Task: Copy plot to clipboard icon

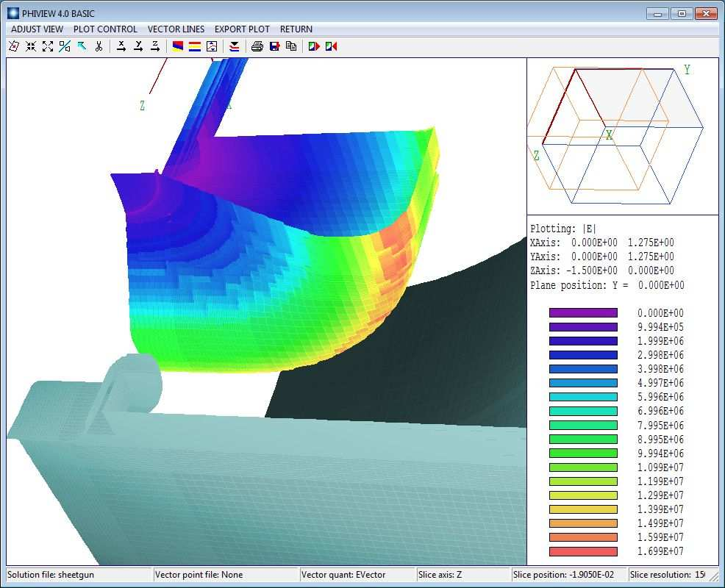Action: tap(291, 46)
